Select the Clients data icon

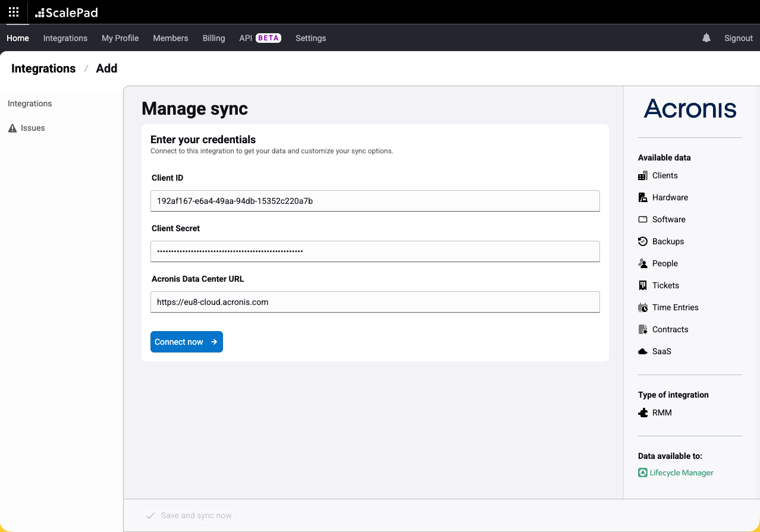point(642,175)
